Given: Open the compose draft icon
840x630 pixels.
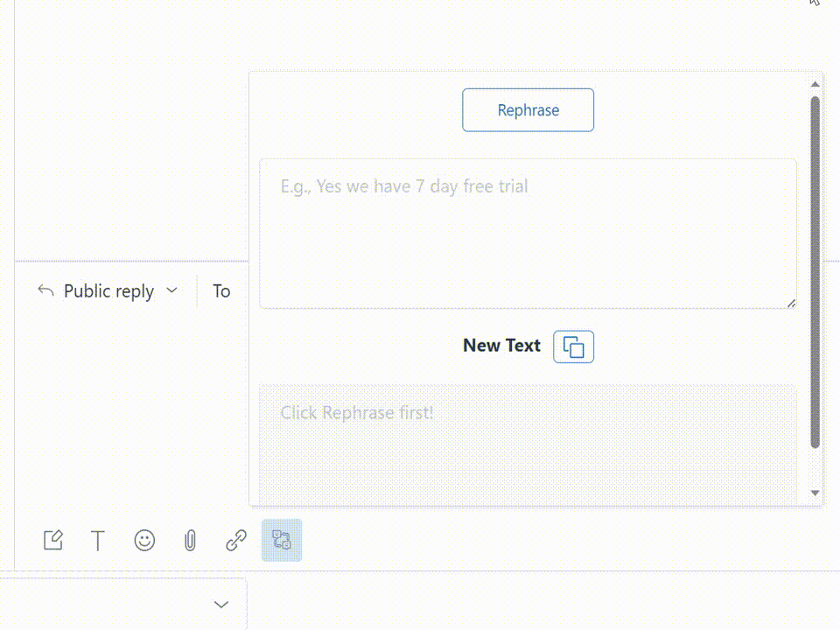Looking at the screenshot, I should coord(53,540).
